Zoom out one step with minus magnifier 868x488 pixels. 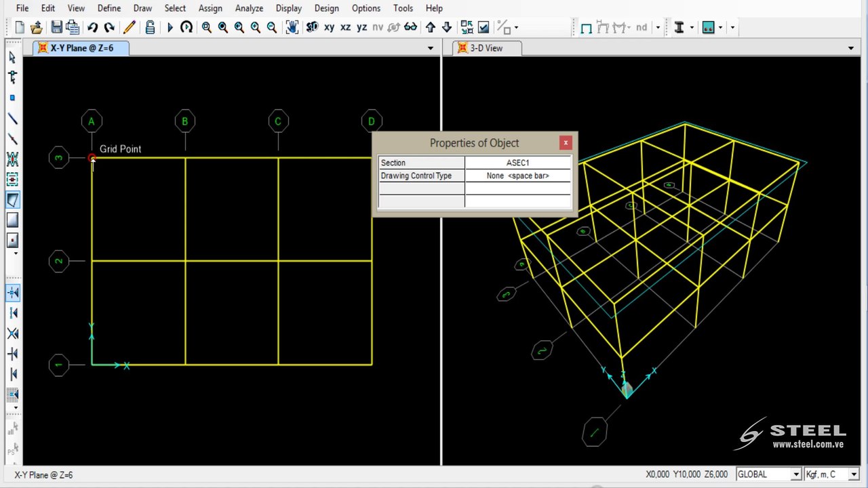click(x=272, y=28)
